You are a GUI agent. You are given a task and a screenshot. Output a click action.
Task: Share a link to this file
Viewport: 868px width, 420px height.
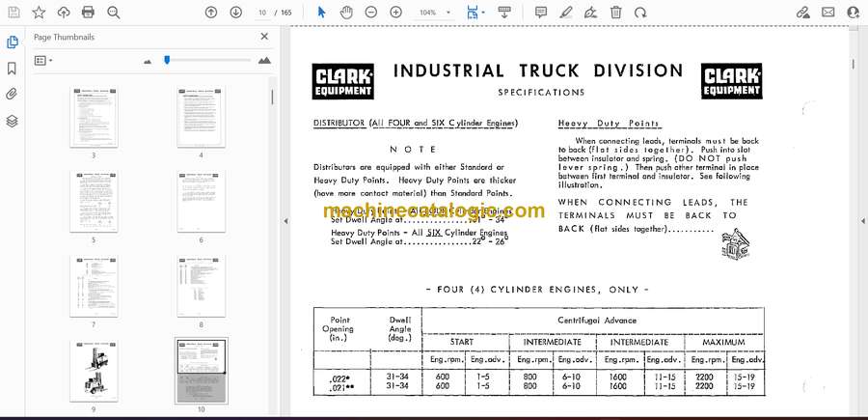tap(802, 13)
